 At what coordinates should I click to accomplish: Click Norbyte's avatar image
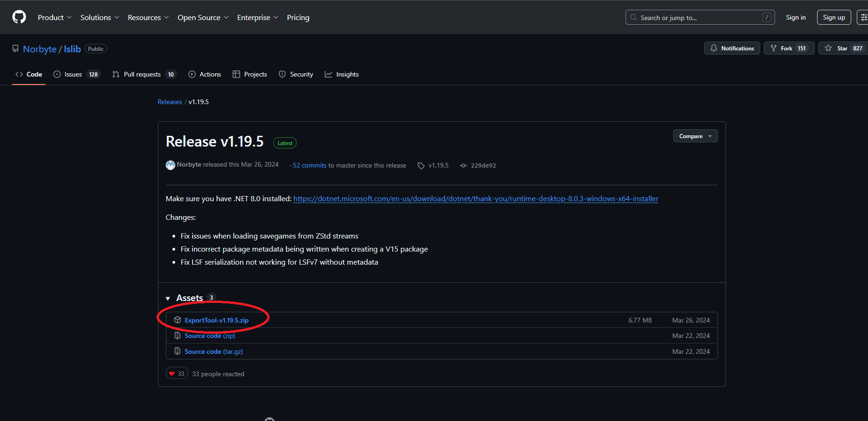pos(171,165)
